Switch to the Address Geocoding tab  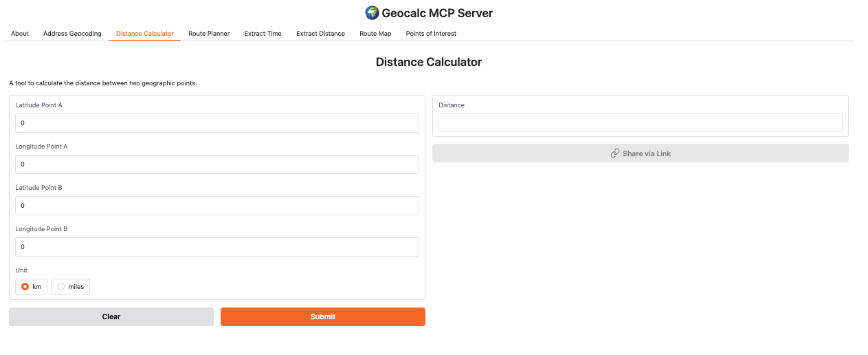[x=72, y=34]
